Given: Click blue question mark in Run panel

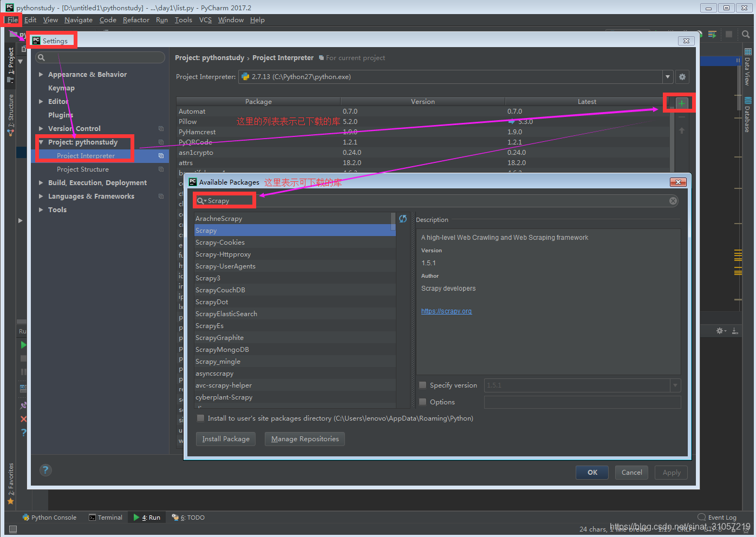Looking at the screenshot, I should point(23,432).
